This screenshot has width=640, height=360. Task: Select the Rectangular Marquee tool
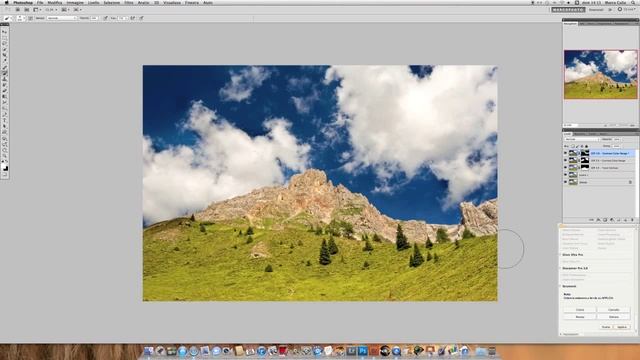pyautogui.click(x=4, y=37)
